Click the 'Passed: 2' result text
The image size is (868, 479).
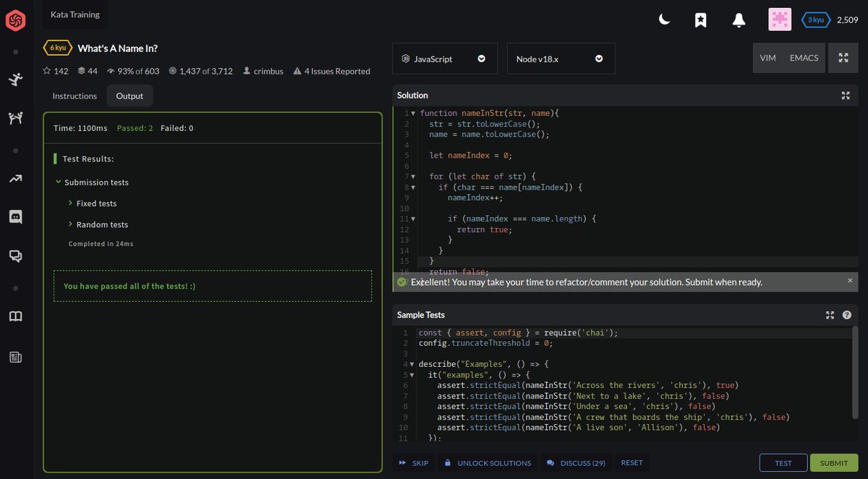point(135,128)
